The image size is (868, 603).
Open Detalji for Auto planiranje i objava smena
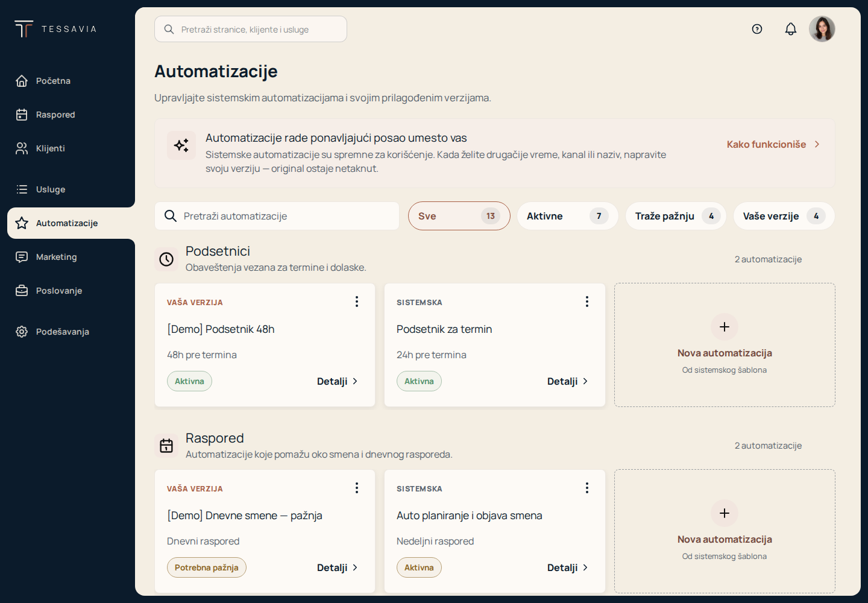click(568, 567)
